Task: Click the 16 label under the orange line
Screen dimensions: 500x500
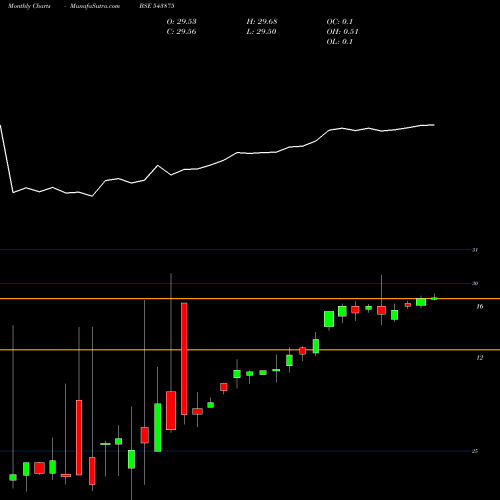Action: click(x=480, y=306)
